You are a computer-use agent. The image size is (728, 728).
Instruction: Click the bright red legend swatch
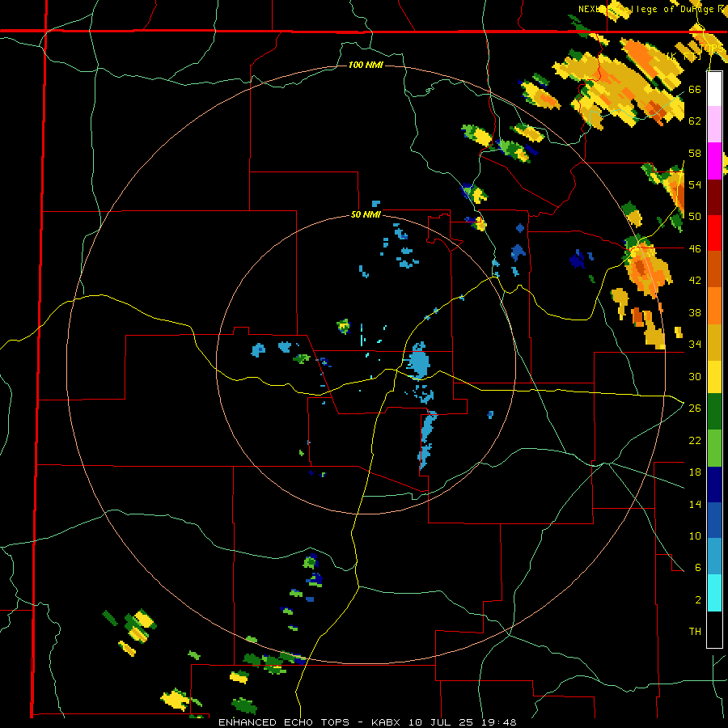[714, 233]
